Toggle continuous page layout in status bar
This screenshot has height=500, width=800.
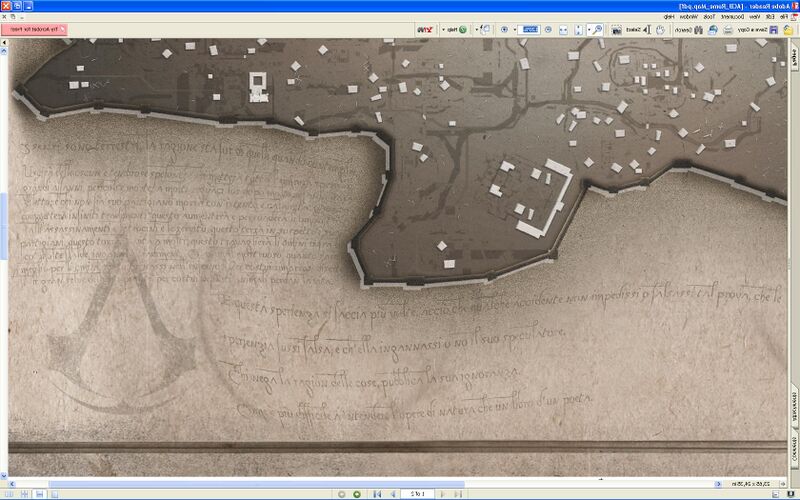click(x=39, y=494)
